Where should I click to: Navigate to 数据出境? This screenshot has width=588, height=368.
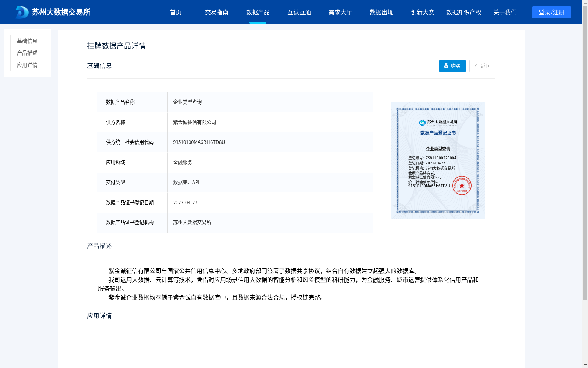[x=381, y=12]
